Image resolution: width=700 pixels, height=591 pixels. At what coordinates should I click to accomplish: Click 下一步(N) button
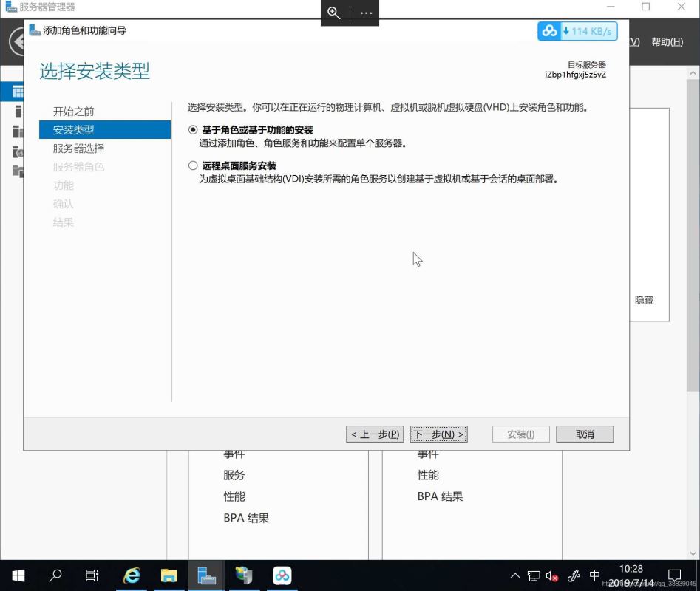(438, 434)
